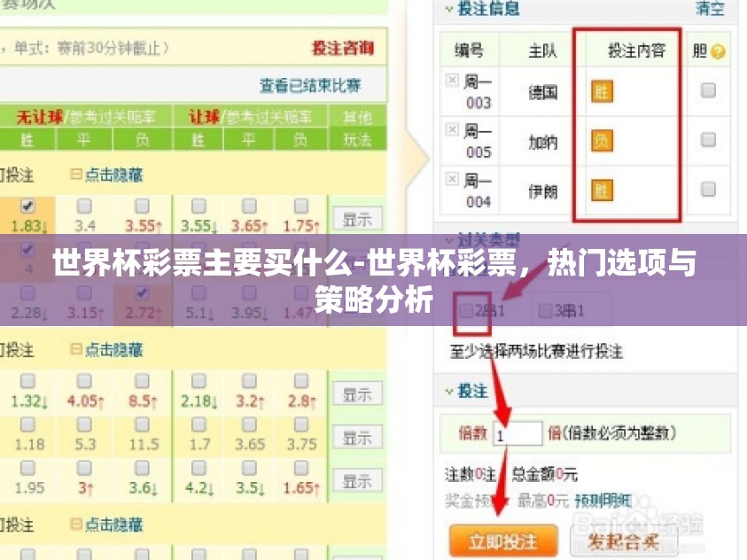Collapse matches via 点击隐藏 above the 1.32↓ row
Image resolution: width=747 pixels, height=560 pixels.
click(106, 350)
